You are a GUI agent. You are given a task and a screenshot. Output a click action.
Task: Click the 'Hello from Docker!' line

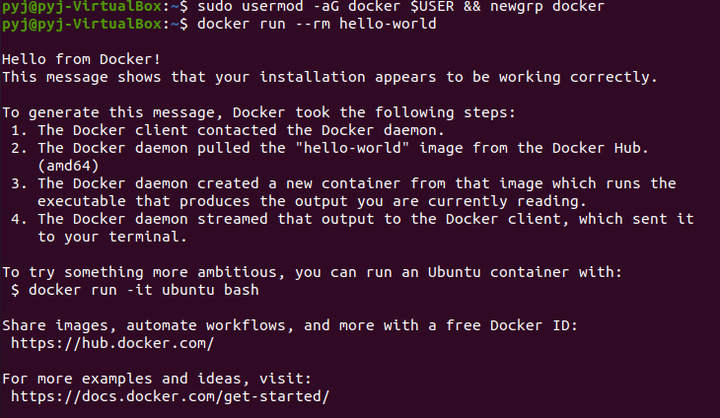[x=81, y=59]
